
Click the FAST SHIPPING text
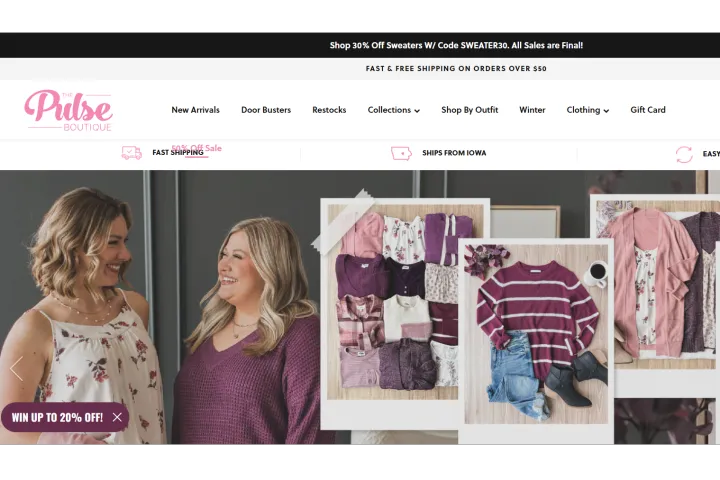click(178, 152)
